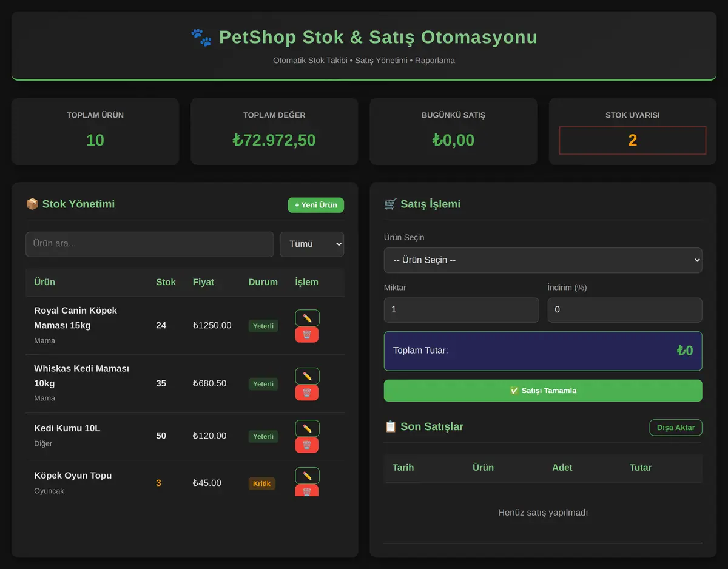Edit Kedi Kumu 10L pencil icon
This screenshot has width=728, height=569.
[307, 428]
